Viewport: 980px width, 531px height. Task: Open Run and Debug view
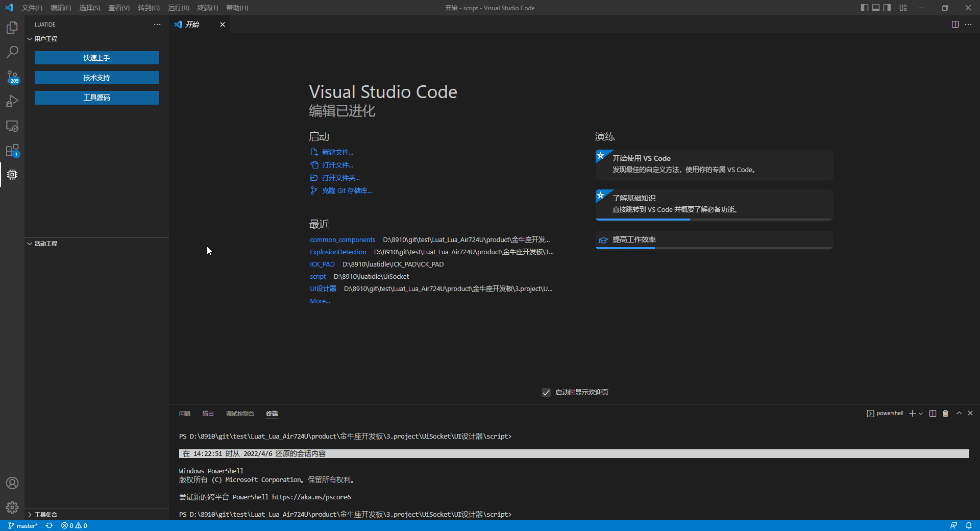click(12, 101)
